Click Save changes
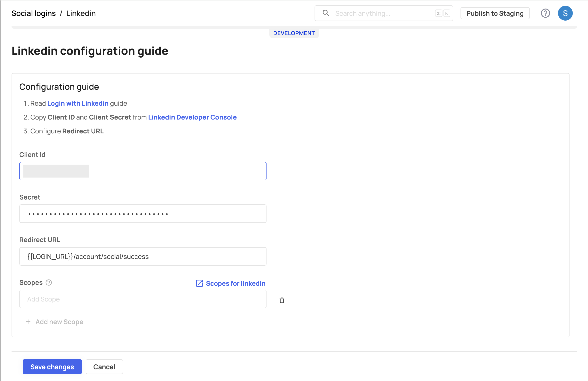 (52, 367)
